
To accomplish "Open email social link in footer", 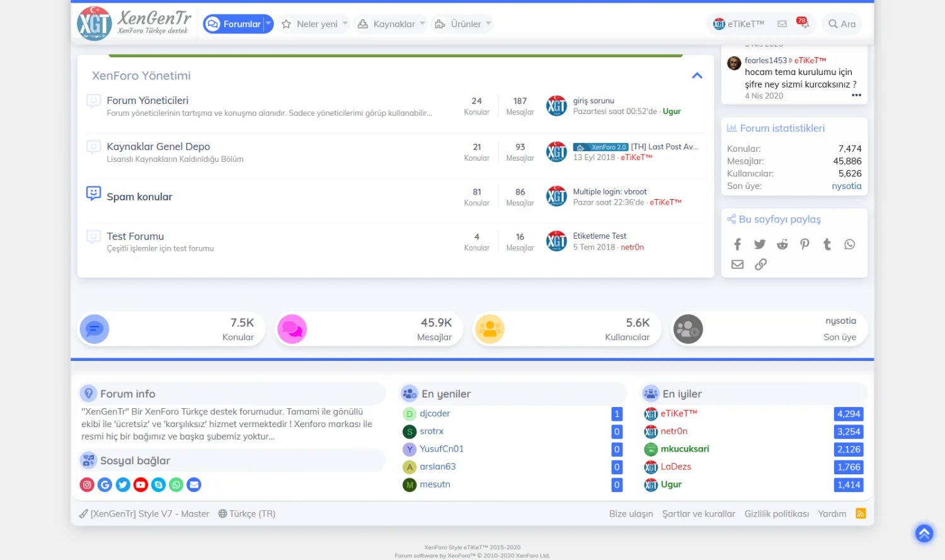I will click(194, 484).
